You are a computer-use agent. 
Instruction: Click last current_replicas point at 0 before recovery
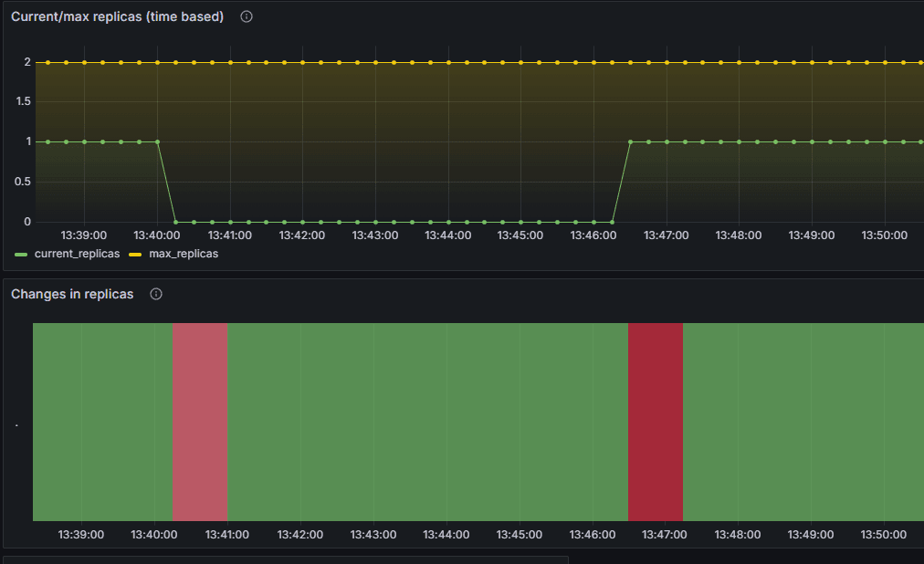pos(612,222)
